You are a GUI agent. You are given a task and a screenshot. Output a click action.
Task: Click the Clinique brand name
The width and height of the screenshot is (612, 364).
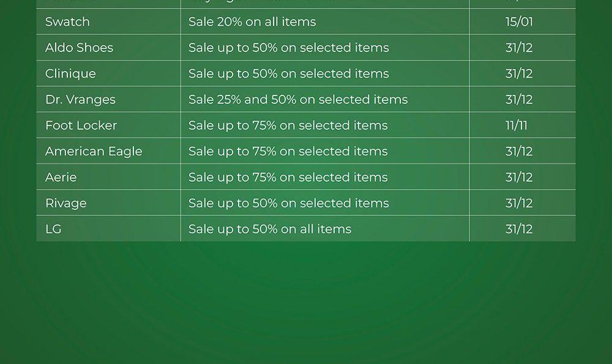pyautogui.click(x=70, y=74)
